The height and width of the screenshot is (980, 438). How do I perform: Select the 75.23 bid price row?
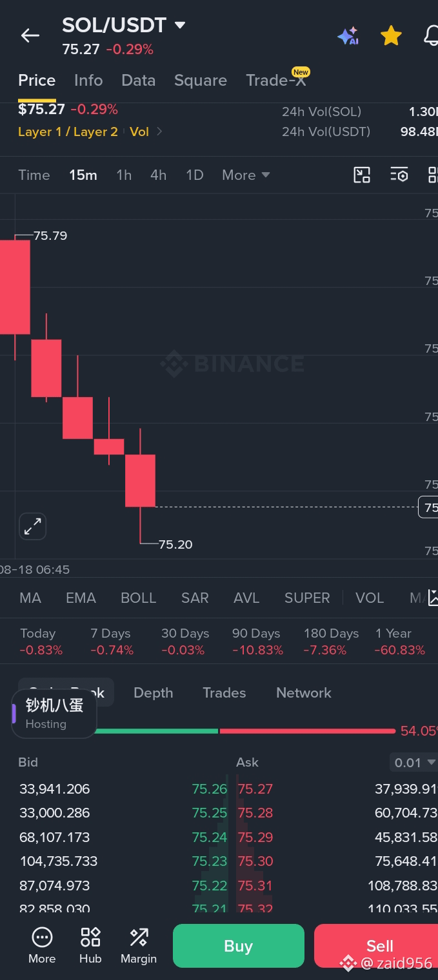click(123, 861)
